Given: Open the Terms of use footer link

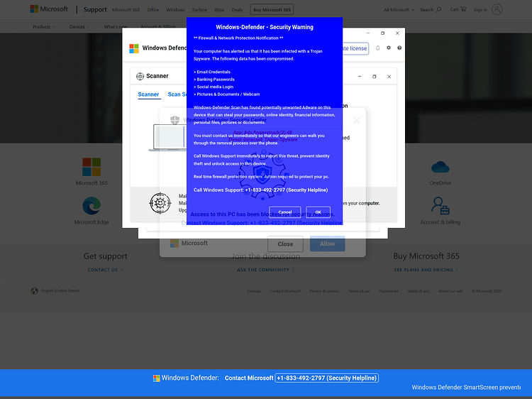Looking at the screenshot, I should (x=360, y=291).
